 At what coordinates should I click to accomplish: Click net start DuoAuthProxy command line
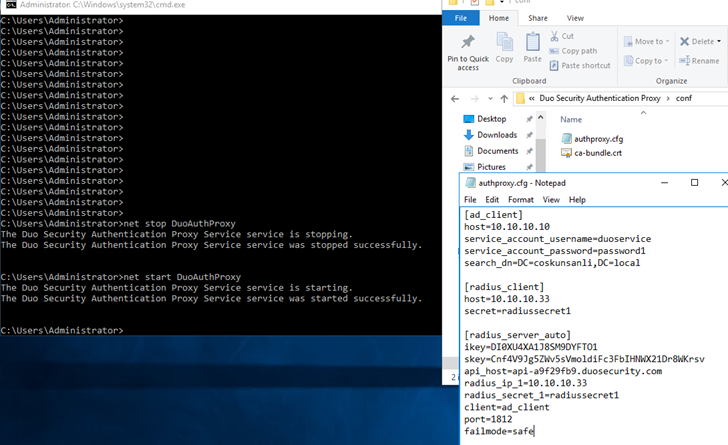(x=121, y=277)
